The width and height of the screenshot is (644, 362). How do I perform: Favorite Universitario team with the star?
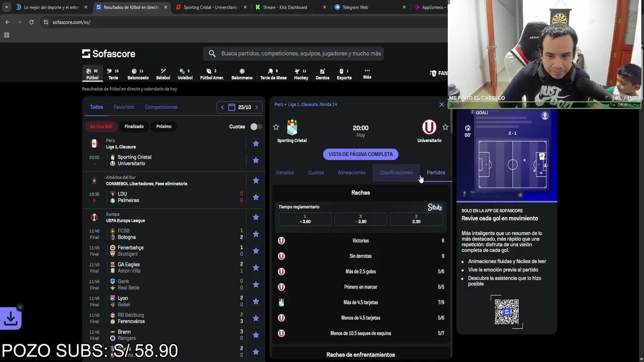(x=445, y=127)
